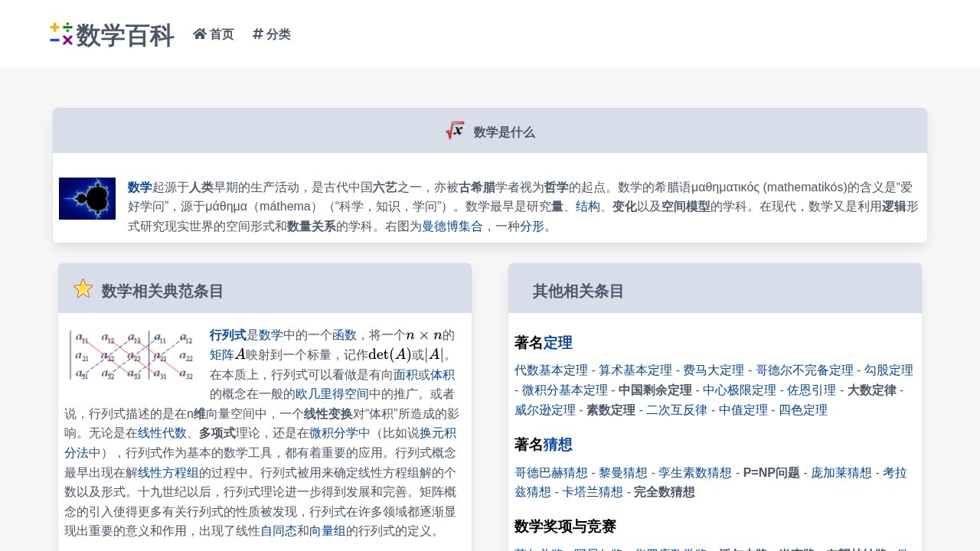Image resolution: width=980 pixels, height=551 pixels.
Task: Click the 线性方程组 link
Action: pyautogui.click(x=168, y=472)
